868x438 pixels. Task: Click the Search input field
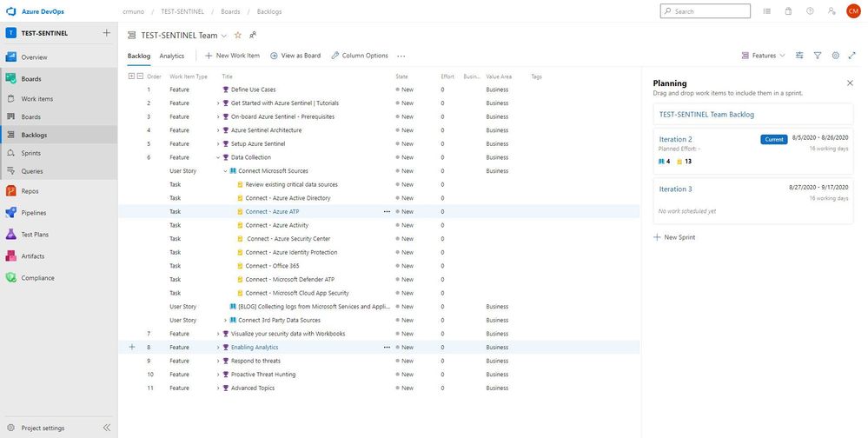(706, 11)
